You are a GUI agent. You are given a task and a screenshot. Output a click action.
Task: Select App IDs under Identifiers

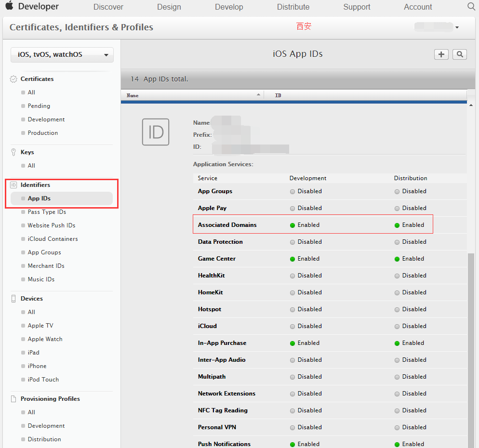(x=39, y=198)
